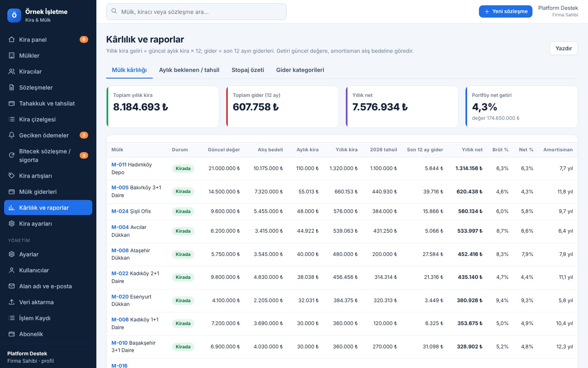This screenshot has height=368, width=588.
Task: Click the Örnek İşletme logo
Action: pyautogui.click(x=14, y=15)
